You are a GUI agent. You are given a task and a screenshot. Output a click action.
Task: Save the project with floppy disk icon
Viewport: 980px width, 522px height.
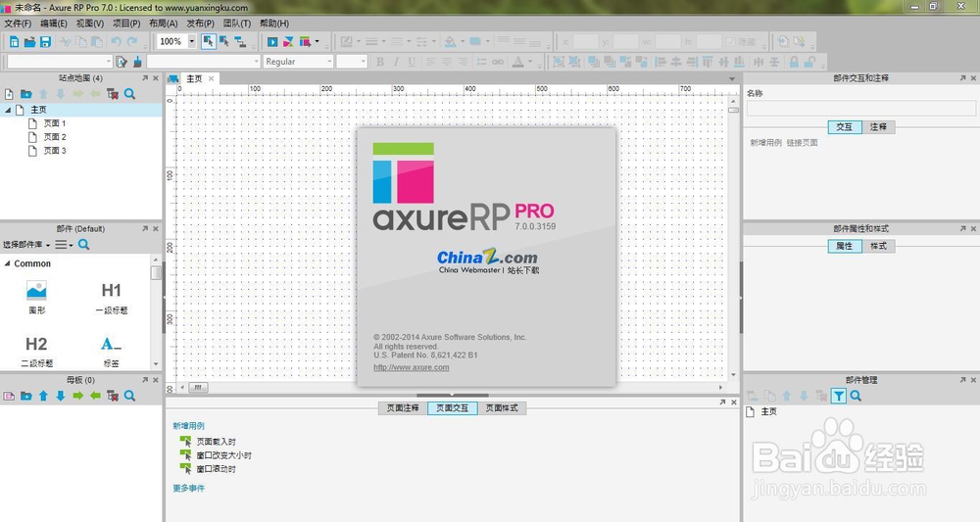[45, 42]
